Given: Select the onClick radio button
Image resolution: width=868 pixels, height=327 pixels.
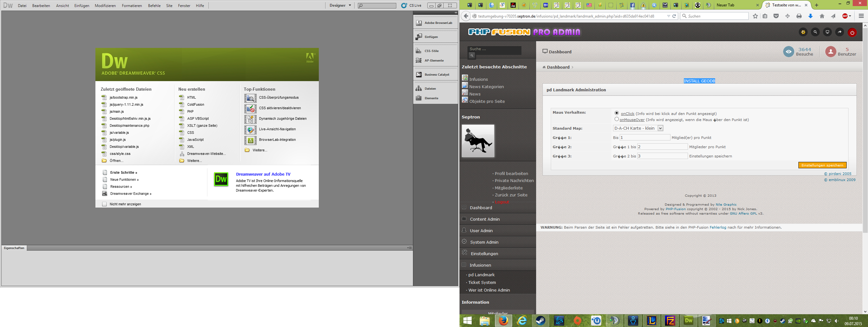Looking at the screenshot, I should pos(617,113).
